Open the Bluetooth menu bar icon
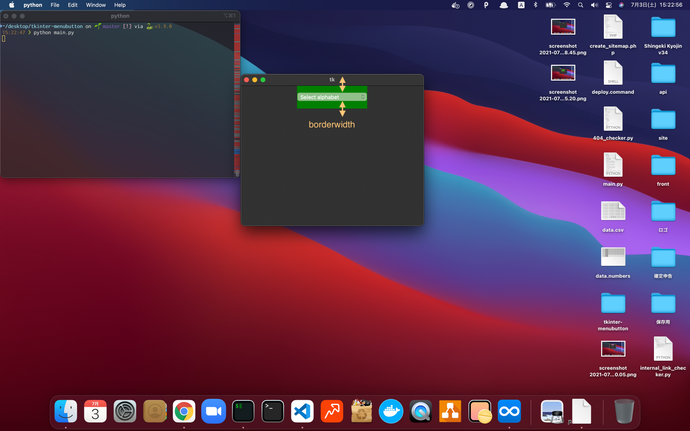 (533, 5)
